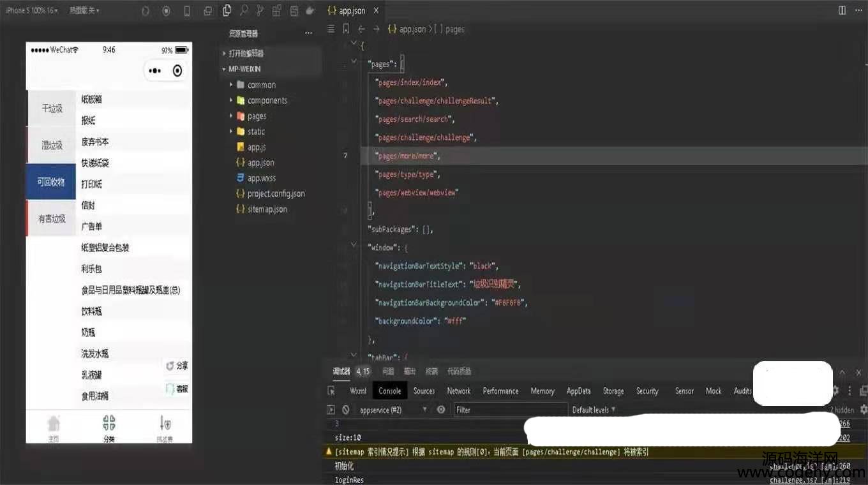
Task: Switch to the Performance debugger tab
Action: [500, 391]
